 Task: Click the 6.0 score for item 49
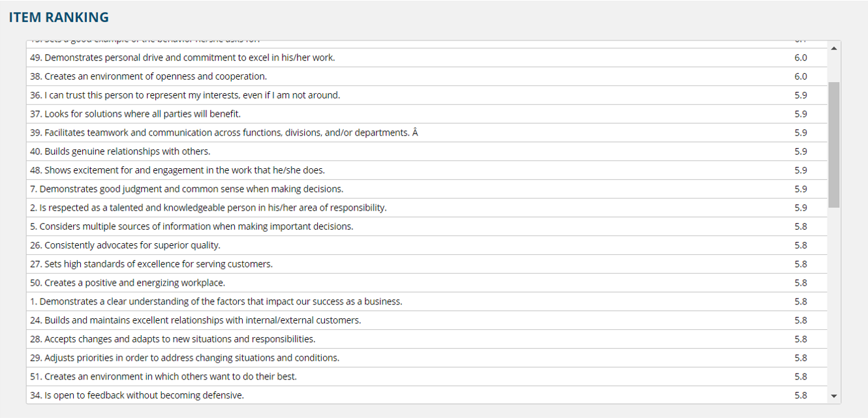(x=801, y=57)
